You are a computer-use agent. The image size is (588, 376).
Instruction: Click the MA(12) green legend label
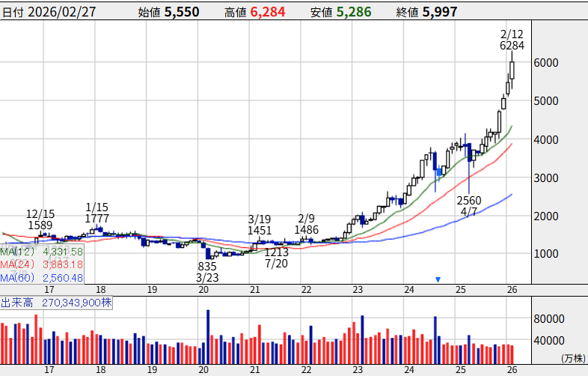(x=15, y=251)
